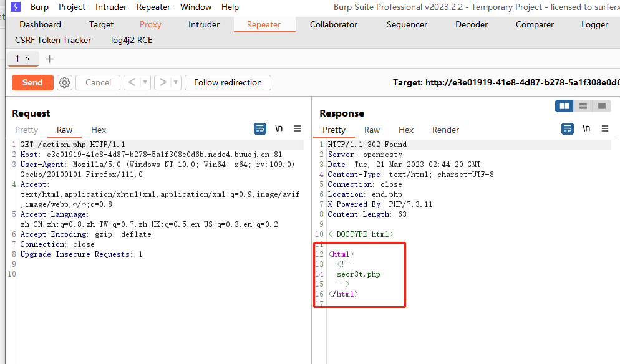Switch Request view to Pretty
Viewport: 620px width, 364px height.
[26, 130]
